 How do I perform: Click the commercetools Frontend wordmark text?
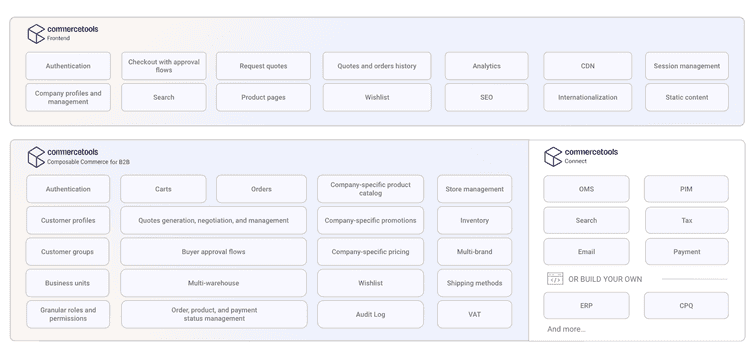73,29
